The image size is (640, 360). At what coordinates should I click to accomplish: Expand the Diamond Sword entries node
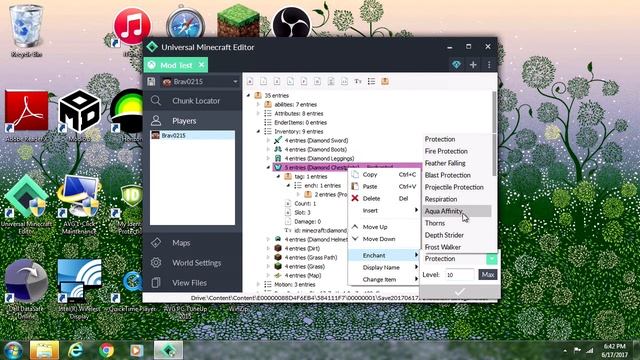pos(268,140)
